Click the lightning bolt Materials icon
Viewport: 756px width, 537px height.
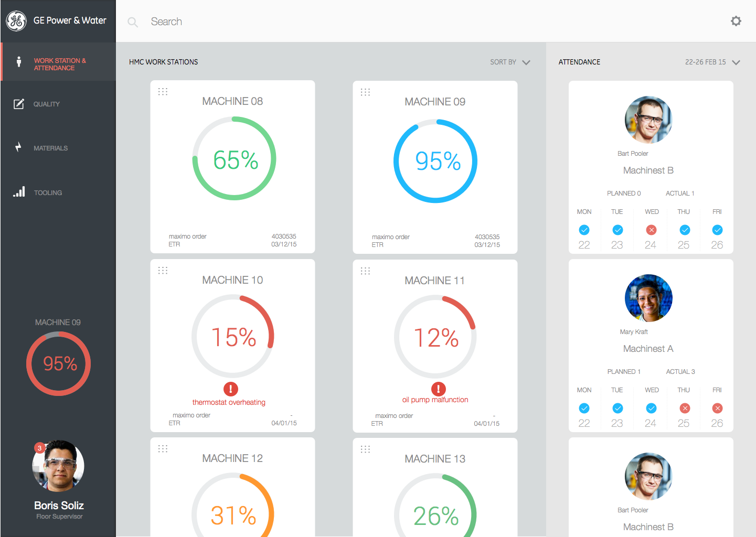(18, 147)
